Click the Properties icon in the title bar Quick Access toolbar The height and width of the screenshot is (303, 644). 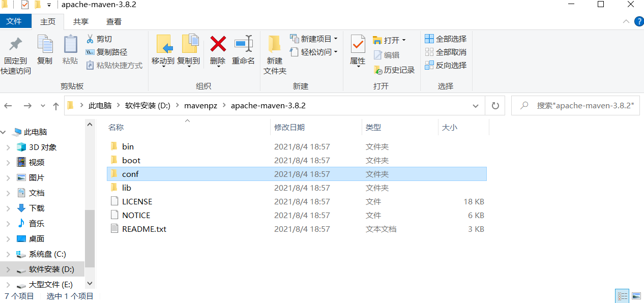[x=24, y=5]
